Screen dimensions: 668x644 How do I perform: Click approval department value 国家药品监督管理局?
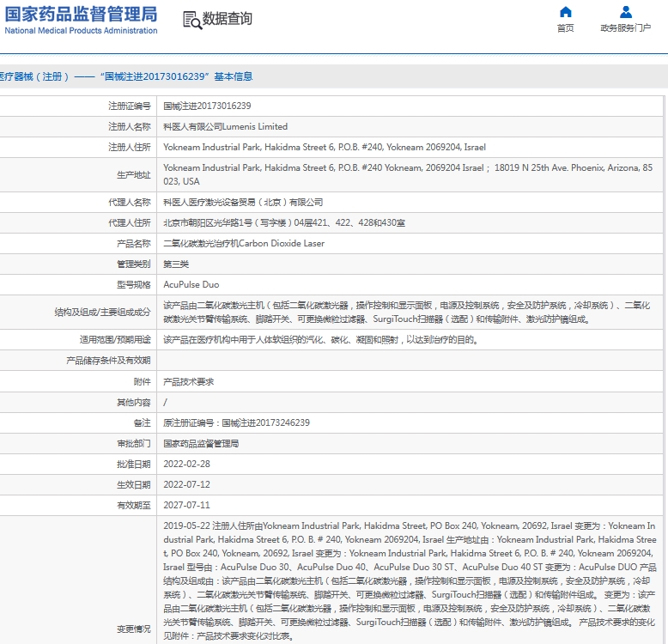[201, 443]
